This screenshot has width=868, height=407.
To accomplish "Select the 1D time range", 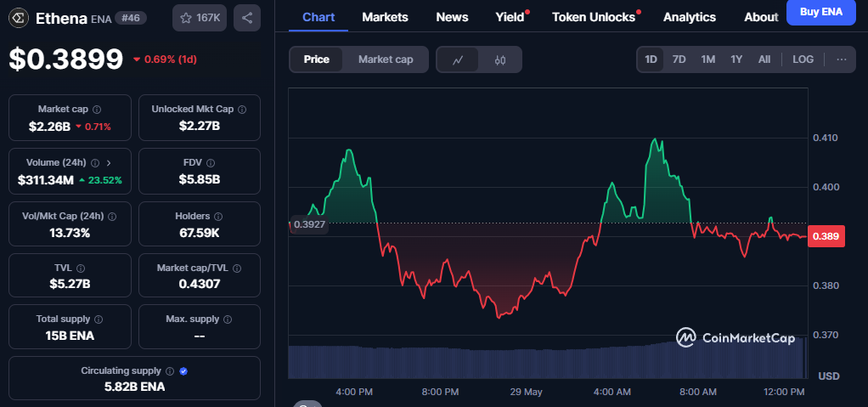I will 651,59.
